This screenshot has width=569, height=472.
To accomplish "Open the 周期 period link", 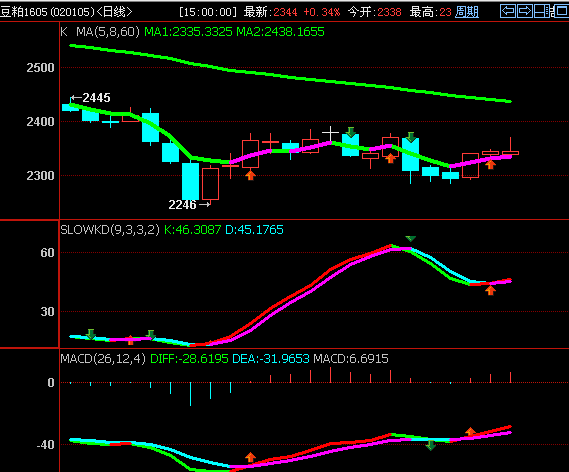I will pyautogui.click(x=466, y=12).
